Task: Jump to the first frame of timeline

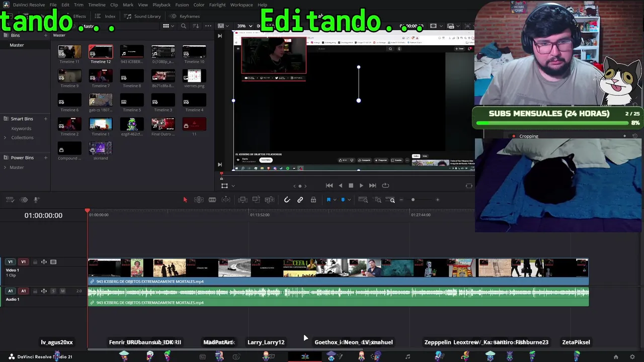Action: pos(329,186)
